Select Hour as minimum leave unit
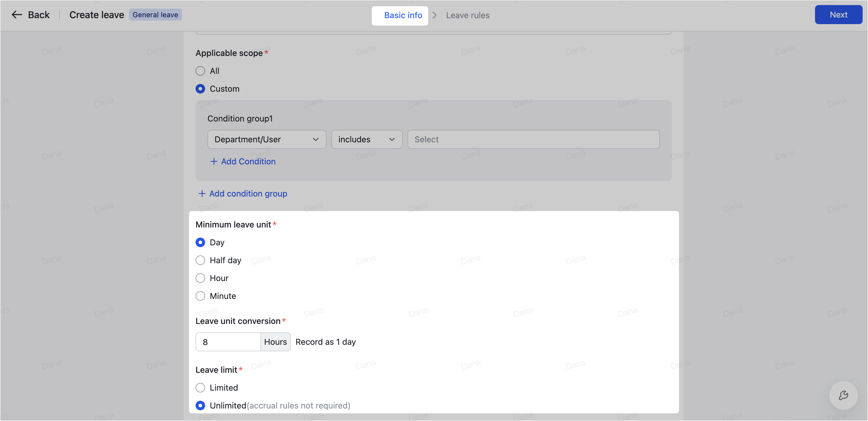The image size is (868, 421). click(x=201, y=278)
